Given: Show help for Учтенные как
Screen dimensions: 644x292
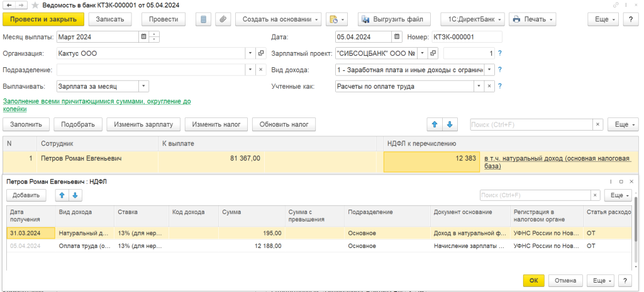Looking at the screenshot, I should [500, 86].
